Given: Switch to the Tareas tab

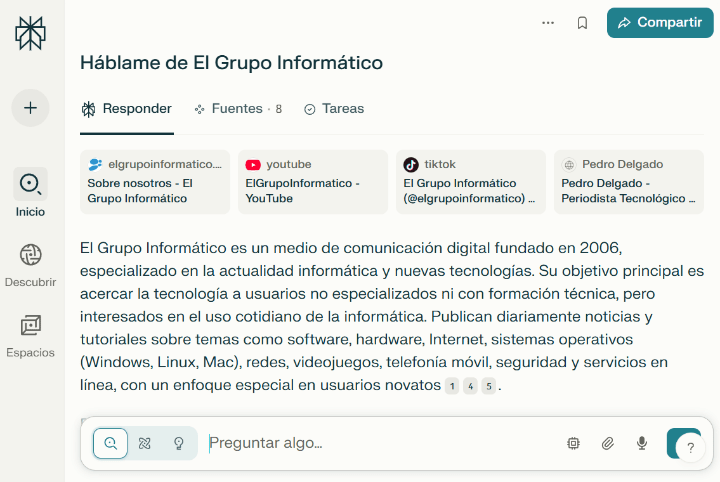Looking at the screenshot, I should coord(334,109).
